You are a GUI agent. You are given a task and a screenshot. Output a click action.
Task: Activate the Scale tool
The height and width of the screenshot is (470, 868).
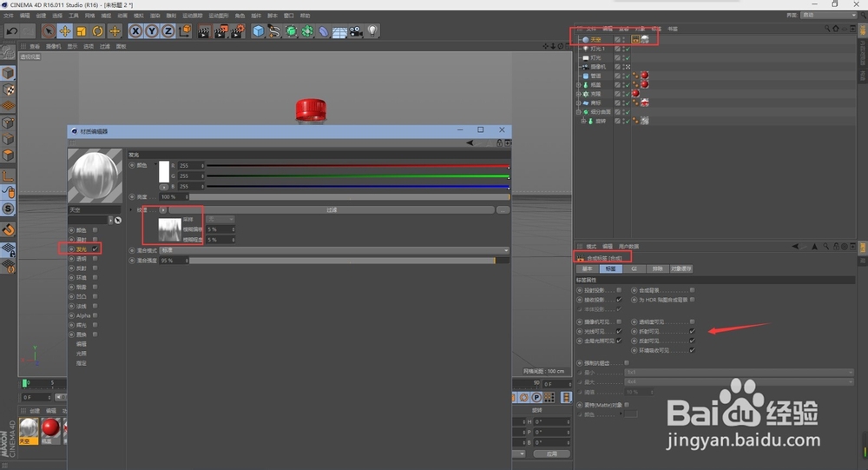point(82,31)
